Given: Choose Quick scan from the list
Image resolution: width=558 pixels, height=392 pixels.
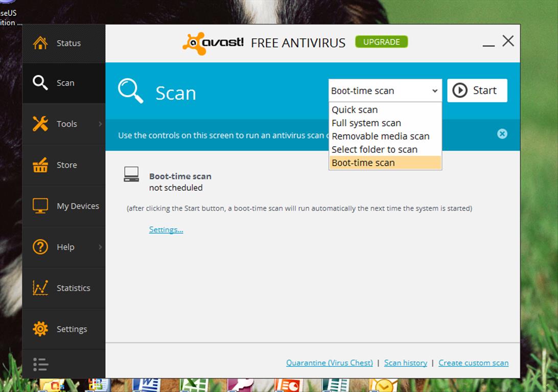Looking at the screenshot, I should [x=385, y=110].
